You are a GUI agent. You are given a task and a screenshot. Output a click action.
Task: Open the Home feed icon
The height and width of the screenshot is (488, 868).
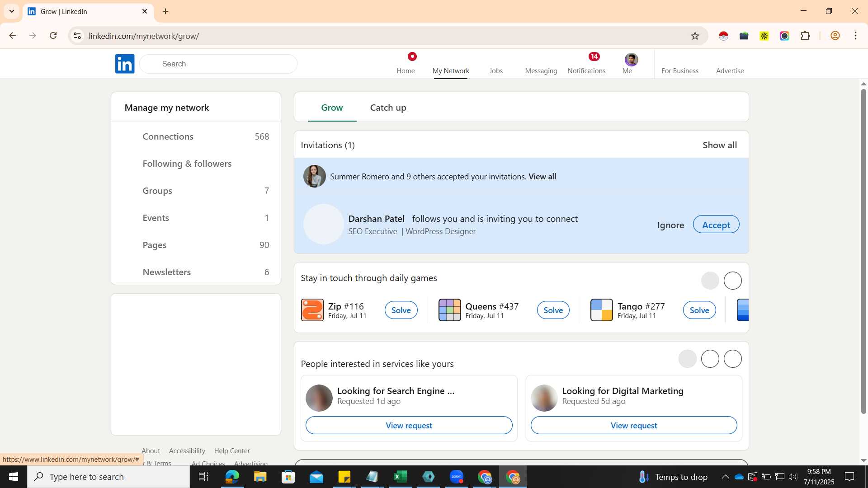click(406, 64)
